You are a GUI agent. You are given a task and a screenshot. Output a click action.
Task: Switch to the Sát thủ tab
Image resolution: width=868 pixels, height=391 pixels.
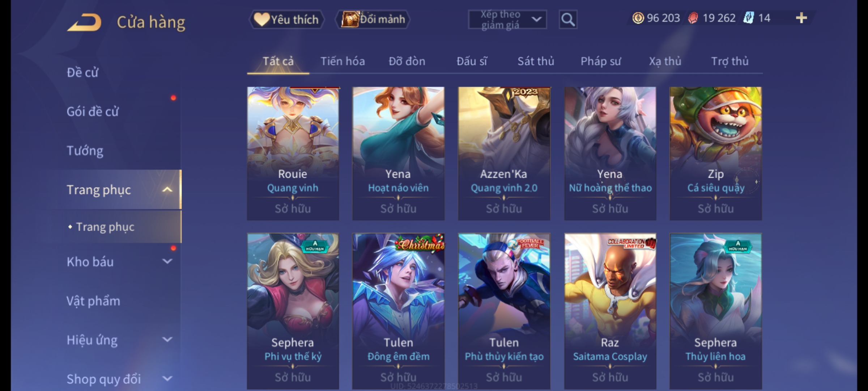[536, 61]
